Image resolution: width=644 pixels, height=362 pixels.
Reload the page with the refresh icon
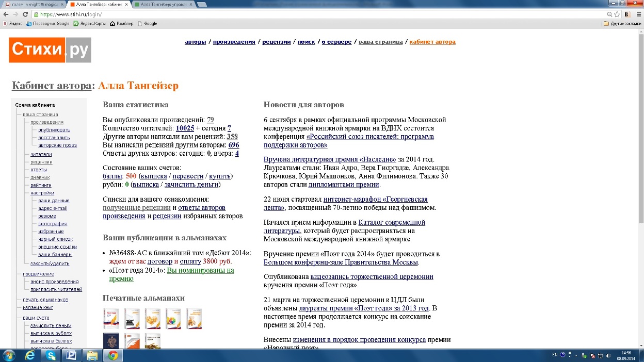(25, 15)
